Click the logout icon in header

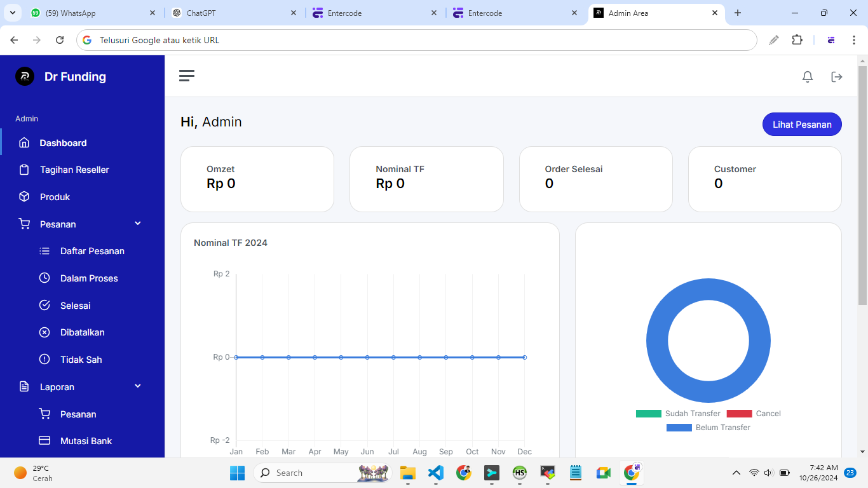coord(837,77)
